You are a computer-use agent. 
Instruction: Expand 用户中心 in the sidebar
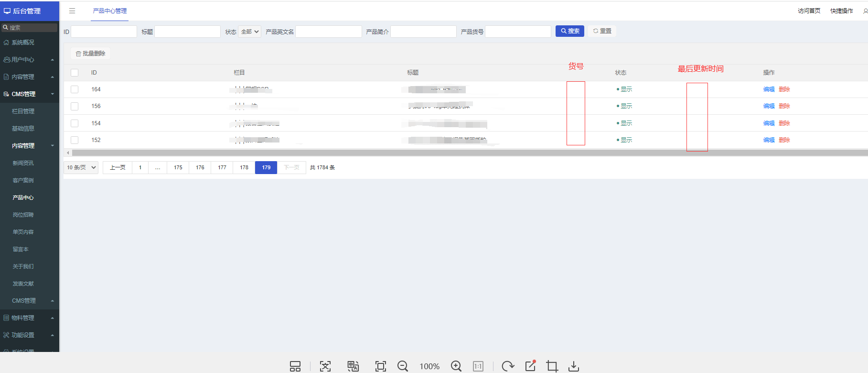(29, 60)
